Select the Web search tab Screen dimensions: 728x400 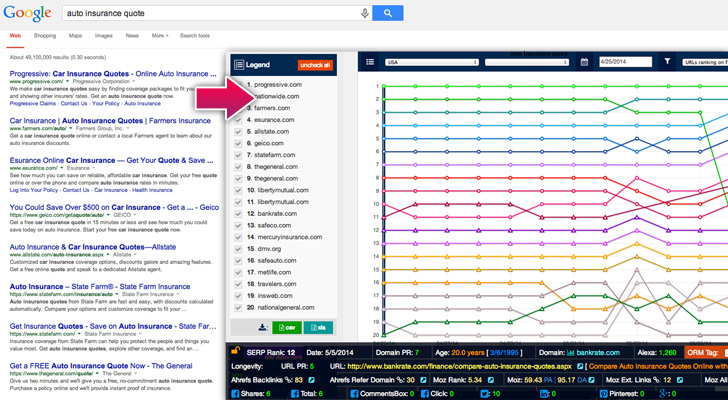(x=15, y=36)
